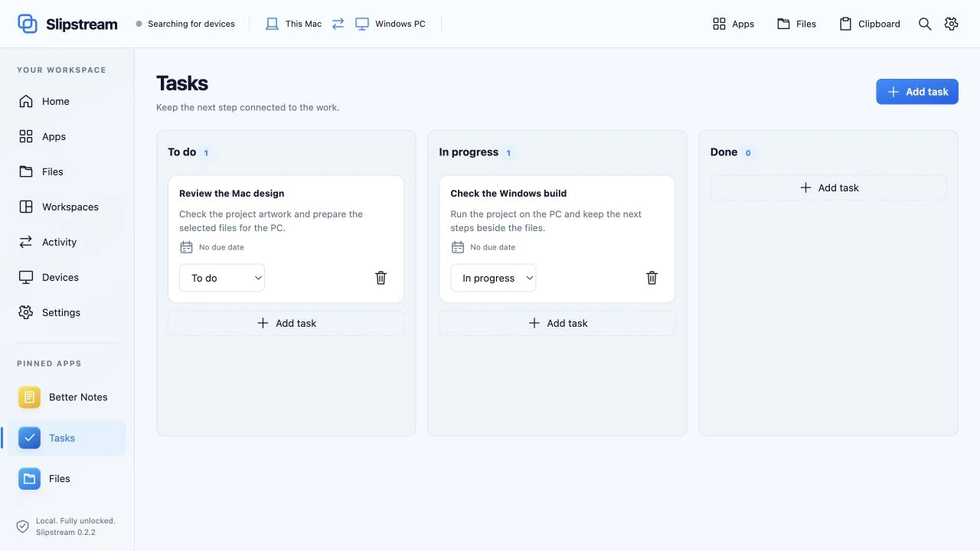
Task: Open Files in the workspace sidebar
Action: (x=67, y=171)
